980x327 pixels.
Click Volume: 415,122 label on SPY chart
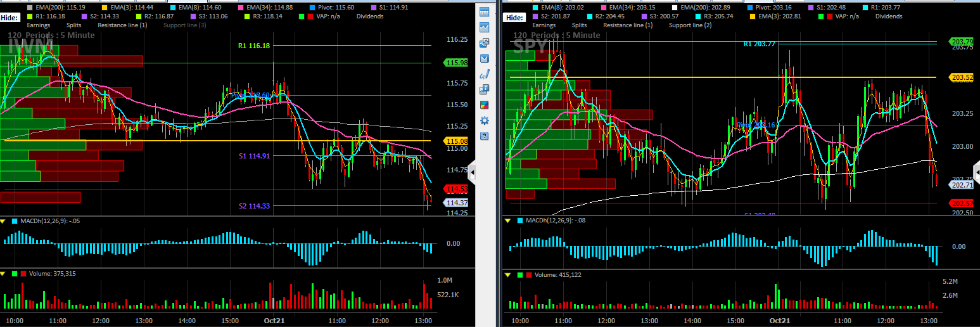[x=558, y=275]
